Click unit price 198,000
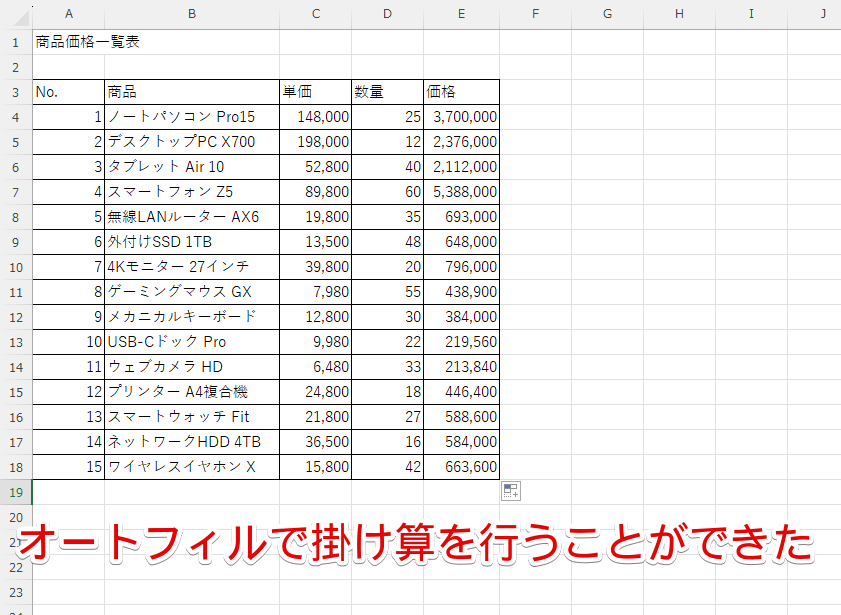 pyautogui.click(x=316, y=142)
